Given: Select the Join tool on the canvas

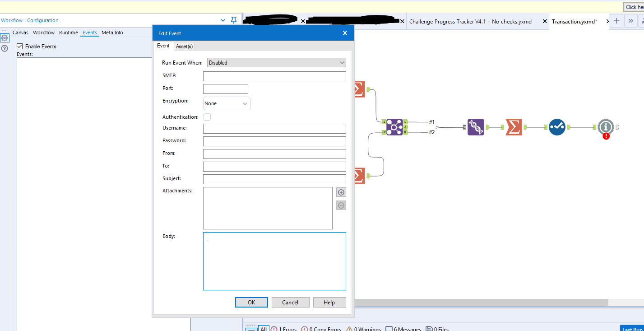Looking at the screenshot, I should 394,127.
